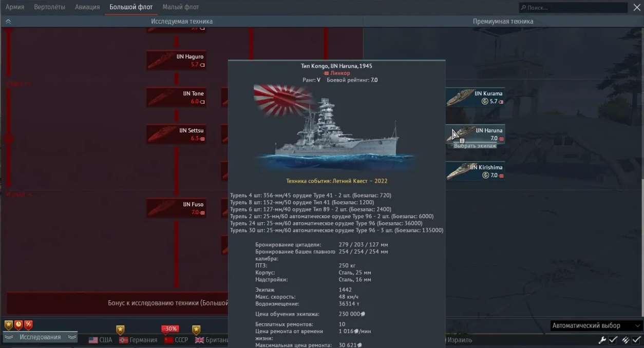Click the gold star bonus icon above Исследования
Viewport: 644px width, 348px height.
click(9, 325)
